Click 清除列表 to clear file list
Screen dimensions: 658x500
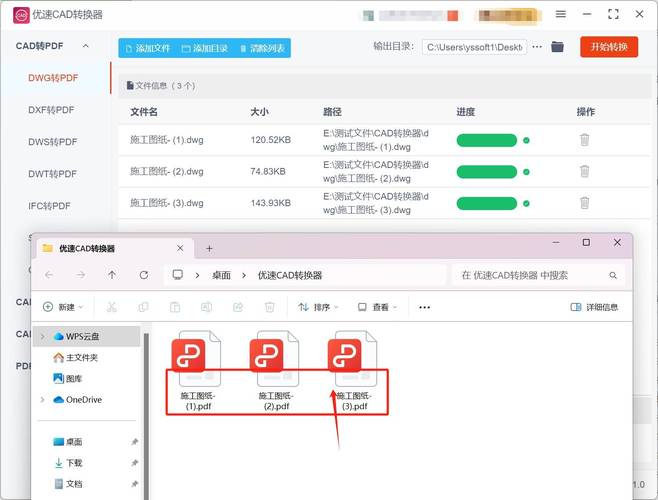(263, 48)
